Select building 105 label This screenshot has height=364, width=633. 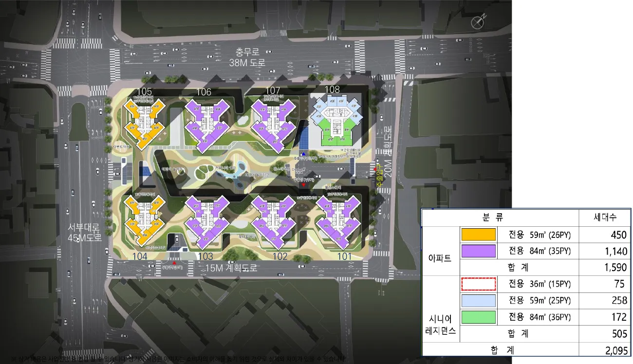[144, 91]
